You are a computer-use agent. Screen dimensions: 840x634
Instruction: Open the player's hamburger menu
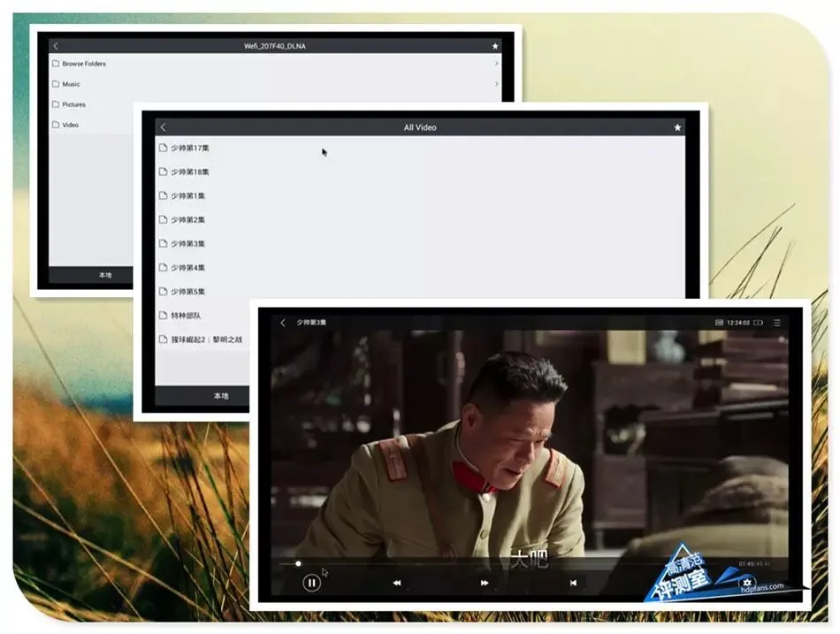777,323
